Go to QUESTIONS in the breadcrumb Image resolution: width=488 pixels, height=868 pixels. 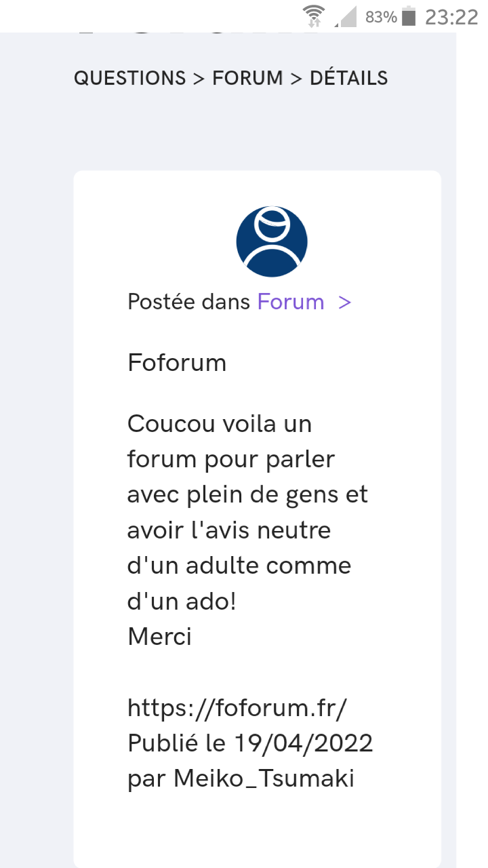coord(129,78)
